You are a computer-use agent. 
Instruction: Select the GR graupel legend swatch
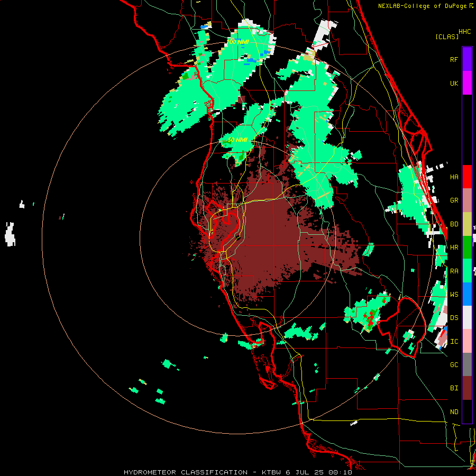[x=467, y=200]
